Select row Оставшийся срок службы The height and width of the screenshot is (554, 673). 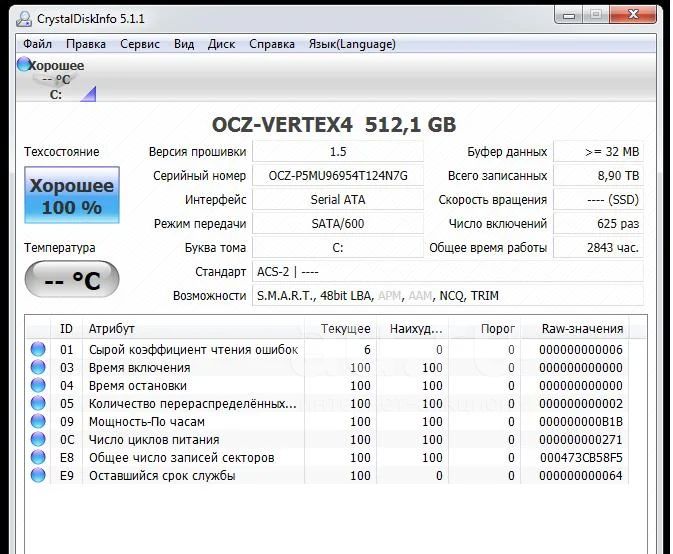coord(327,475)
